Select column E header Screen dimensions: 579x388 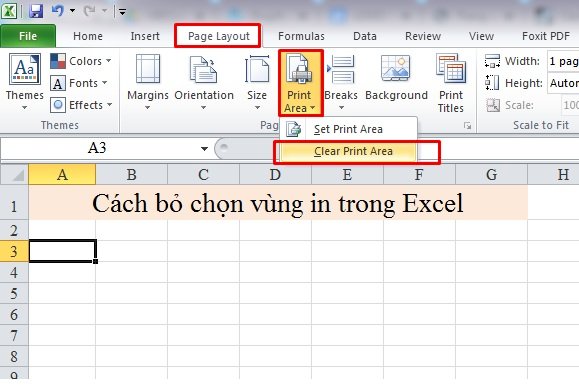tap(347, 174)
